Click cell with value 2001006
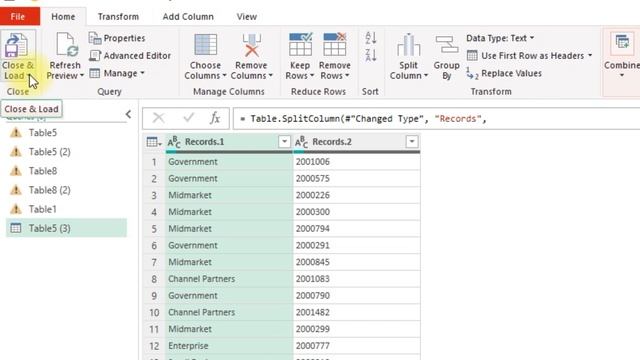 point(356,162)
